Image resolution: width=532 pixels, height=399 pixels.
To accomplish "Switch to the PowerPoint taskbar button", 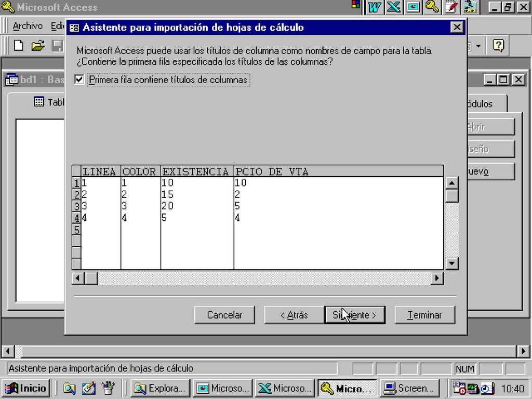I will pyautogui.click(x=222, y=388).
